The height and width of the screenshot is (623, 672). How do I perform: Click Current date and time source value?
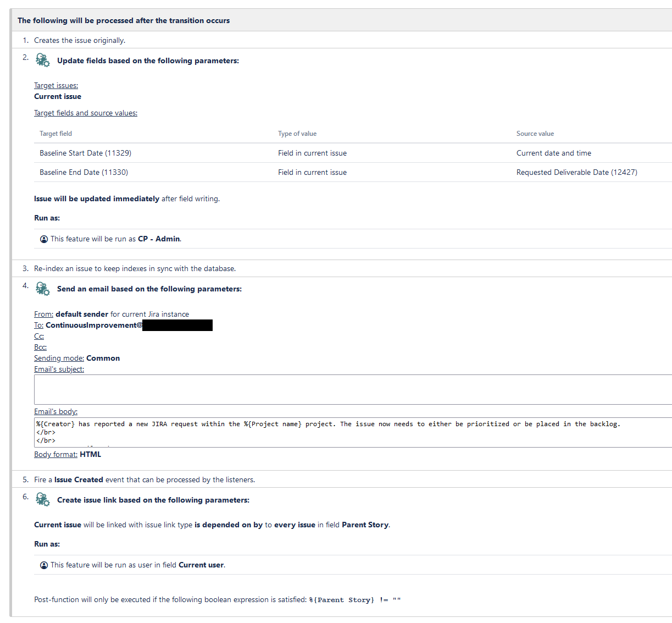[554, 153]
